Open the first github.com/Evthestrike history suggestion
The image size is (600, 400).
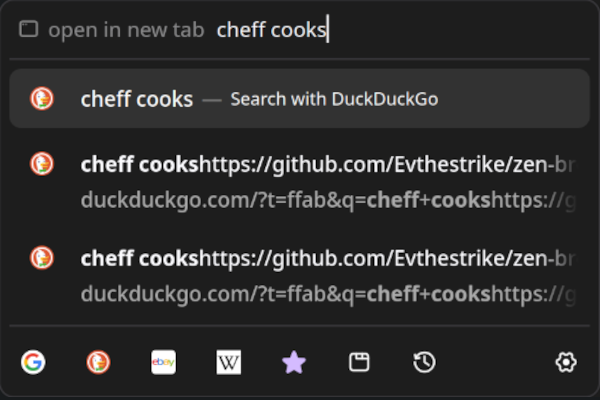pos(300,182)
